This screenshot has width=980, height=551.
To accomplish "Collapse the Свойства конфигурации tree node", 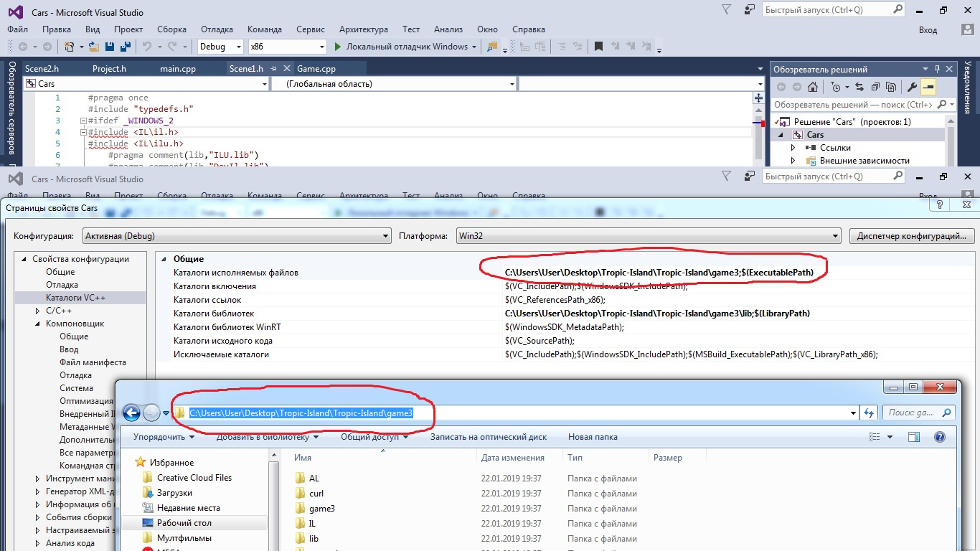I will (x=24, y=259).
